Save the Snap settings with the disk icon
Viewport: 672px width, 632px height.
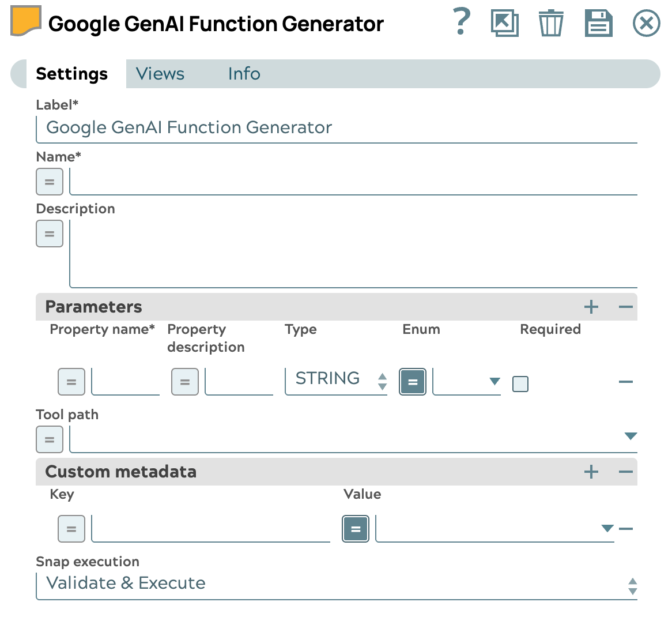(x=598, y=24)
